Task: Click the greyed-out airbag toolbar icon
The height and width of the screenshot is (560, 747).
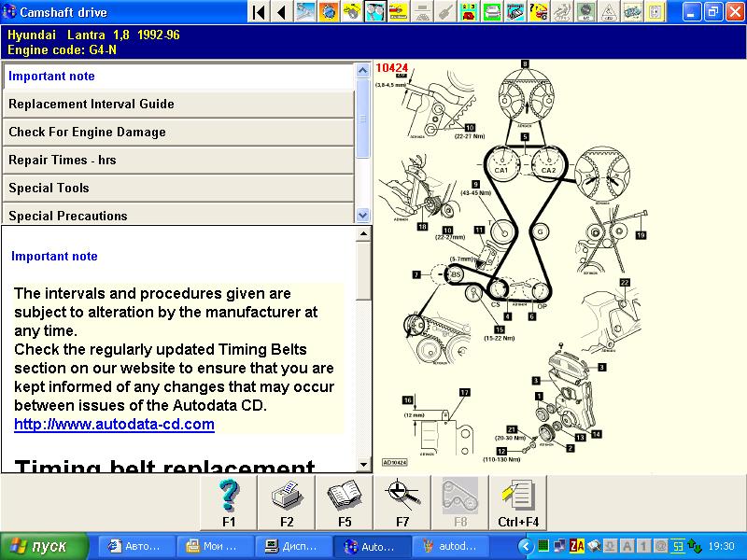Action: (x=562, y=11)
